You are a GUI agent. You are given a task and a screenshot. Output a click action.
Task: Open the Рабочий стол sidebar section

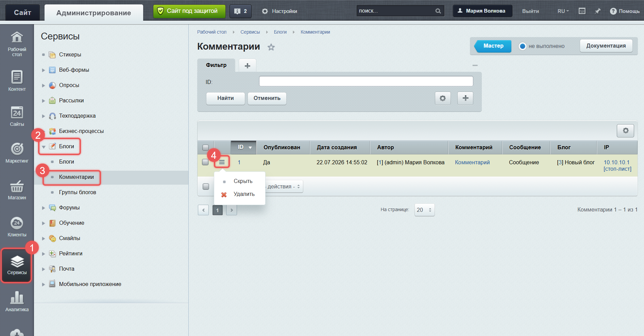pos(17,44)
